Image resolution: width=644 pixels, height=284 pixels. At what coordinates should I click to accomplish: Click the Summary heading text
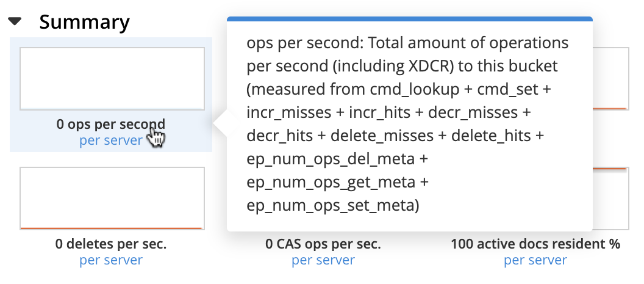point(84,22)
